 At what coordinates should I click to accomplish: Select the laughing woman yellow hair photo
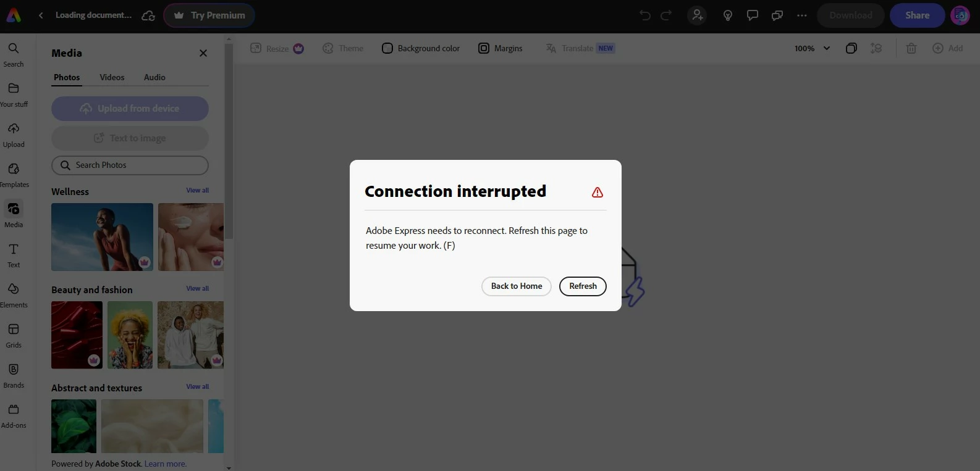click(130, 335)
